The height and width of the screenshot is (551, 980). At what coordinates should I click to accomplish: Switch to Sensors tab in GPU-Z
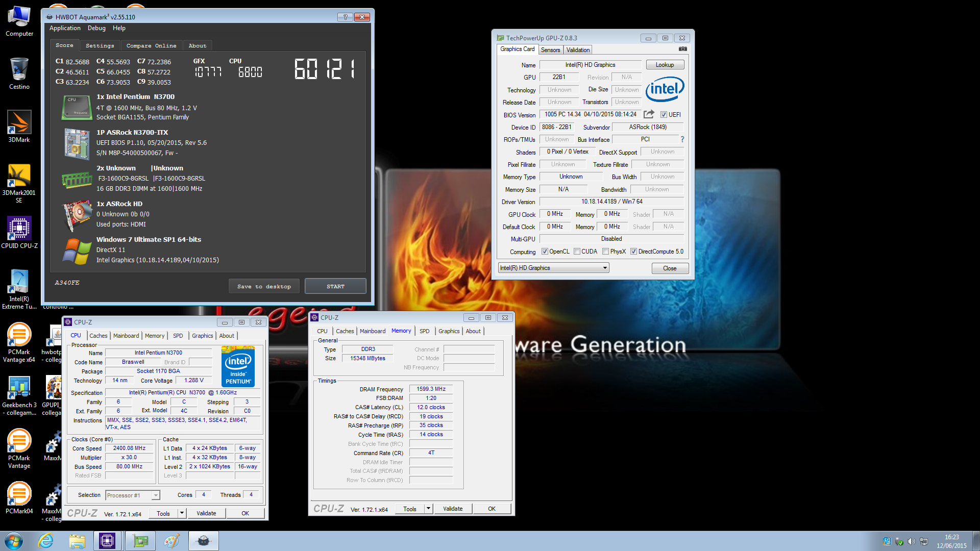(x=550, y=50)
